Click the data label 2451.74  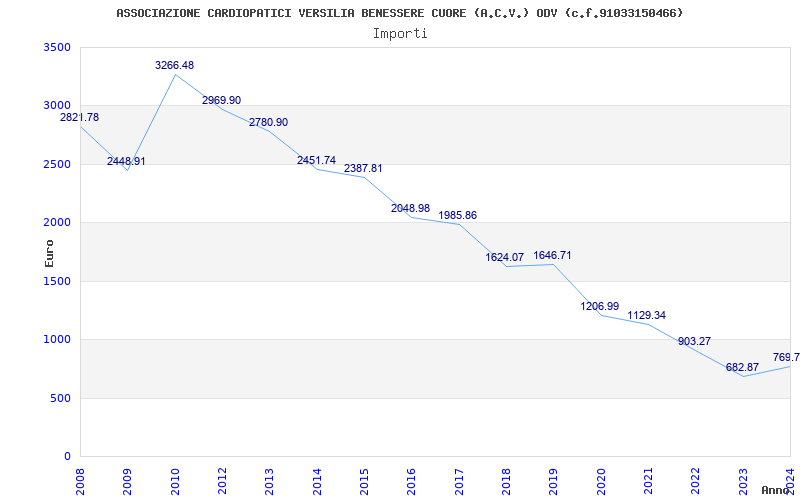click(316, 160)
